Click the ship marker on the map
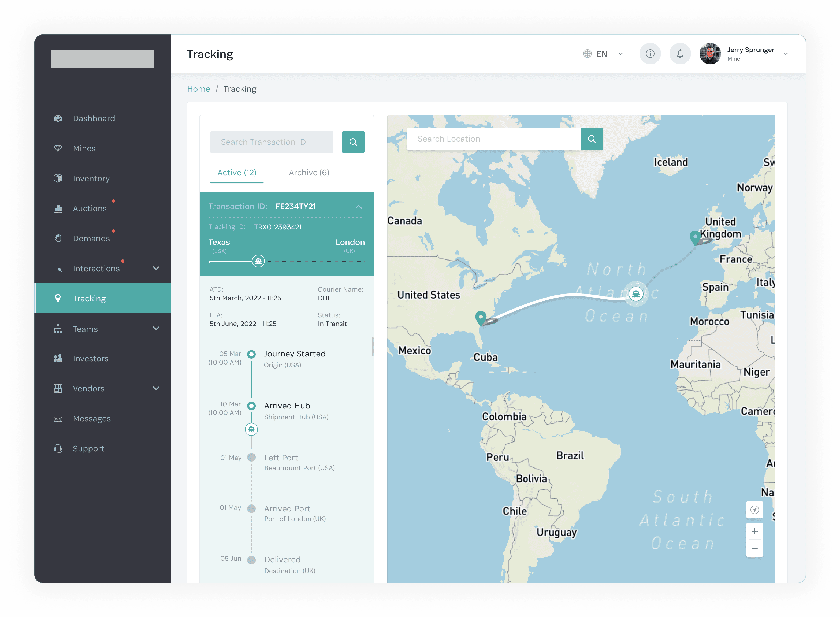840x617 pixels. pyautogui.click(x=636, y=294)
